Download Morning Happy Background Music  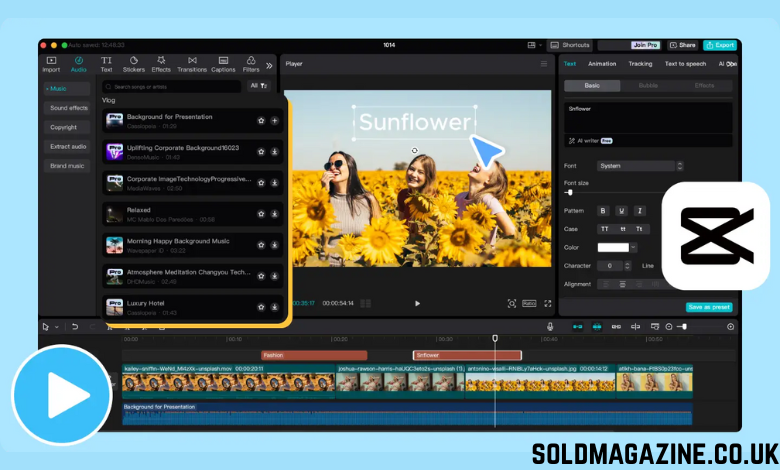tap(274, 245)
